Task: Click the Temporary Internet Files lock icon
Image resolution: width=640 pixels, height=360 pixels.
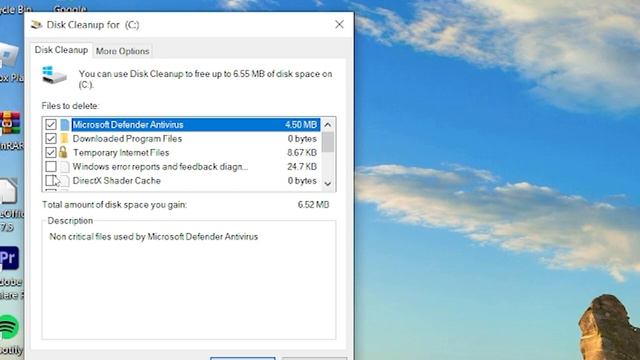Action: (63, 152)
